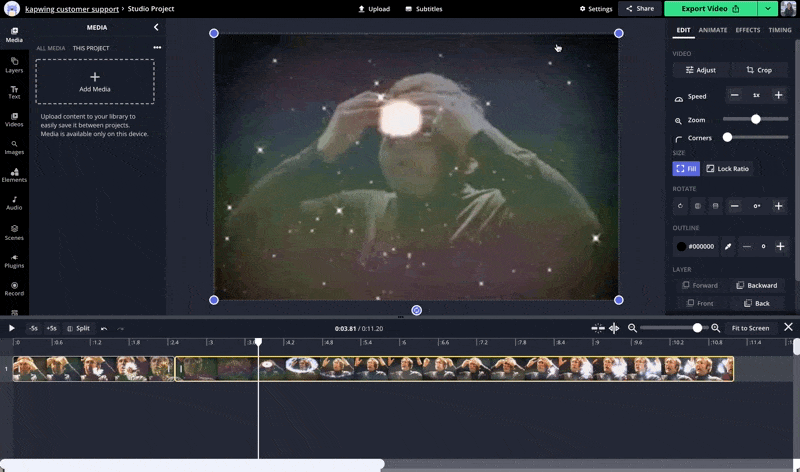This screenshot has width=800, height=472.
Task: Open the Subtitles tool
Action: click(424, 9)
